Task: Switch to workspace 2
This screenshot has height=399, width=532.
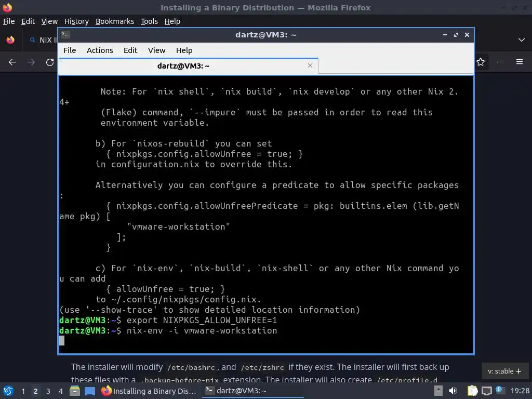Action: [x=35, y=391]
